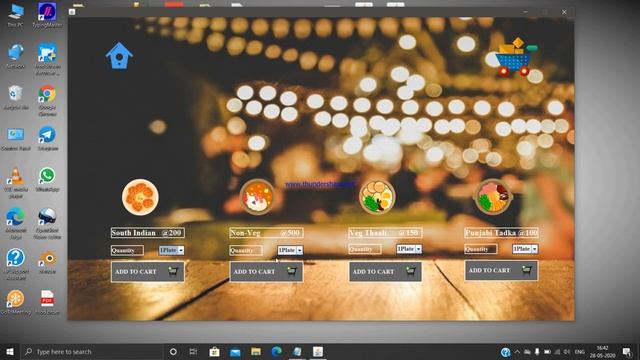
Task: Open the shopping cart icon at top right
Action: 516,57
